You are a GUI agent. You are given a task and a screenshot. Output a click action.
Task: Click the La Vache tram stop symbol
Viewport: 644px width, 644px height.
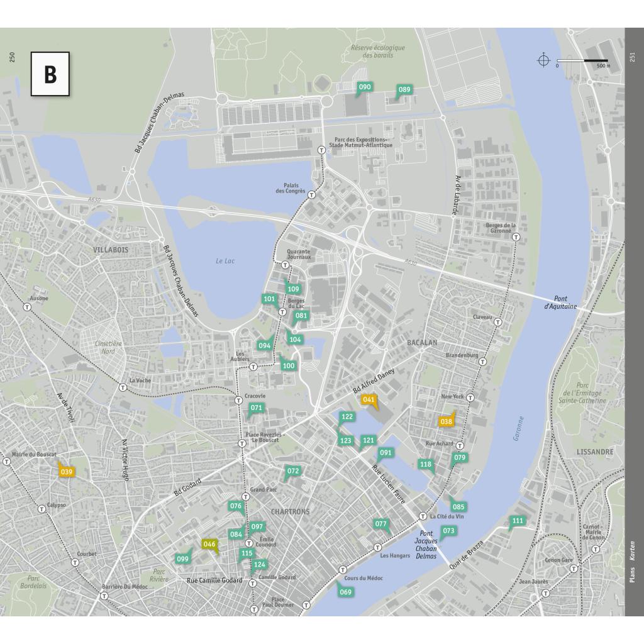click(x=123, y=387)
